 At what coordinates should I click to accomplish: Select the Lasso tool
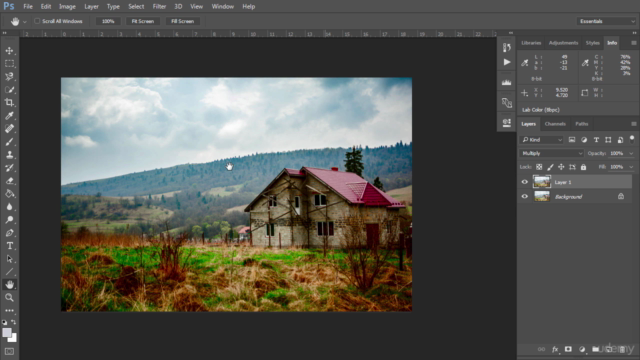tap(9, 77)
